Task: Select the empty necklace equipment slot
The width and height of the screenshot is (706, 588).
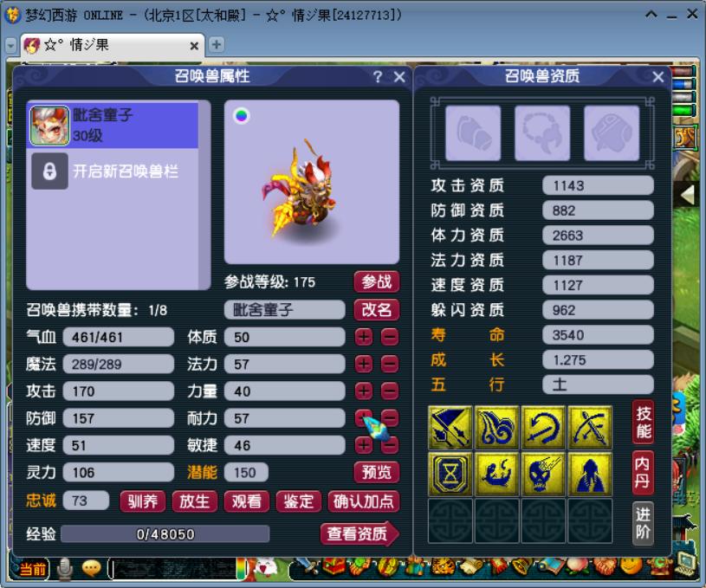Action: tap(542, 132)
